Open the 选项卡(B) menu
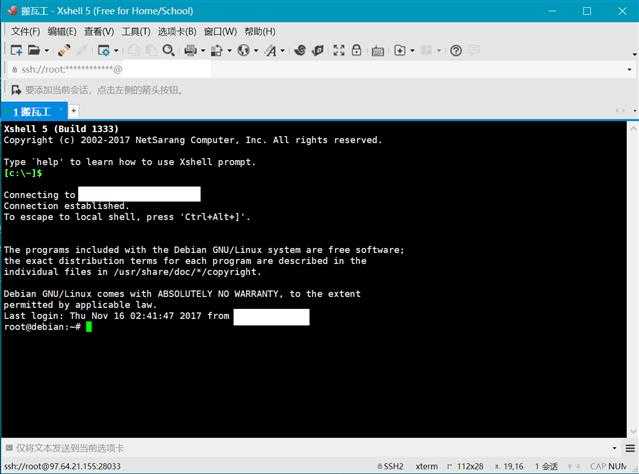This screenshot has height=474, width=639. 177,31
